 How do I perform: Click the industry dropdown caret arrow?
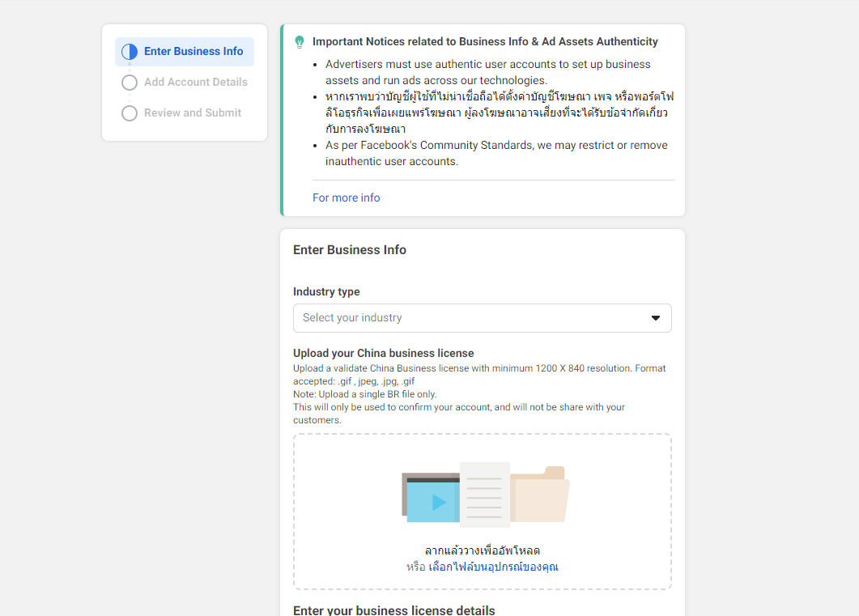pos(656,318)
